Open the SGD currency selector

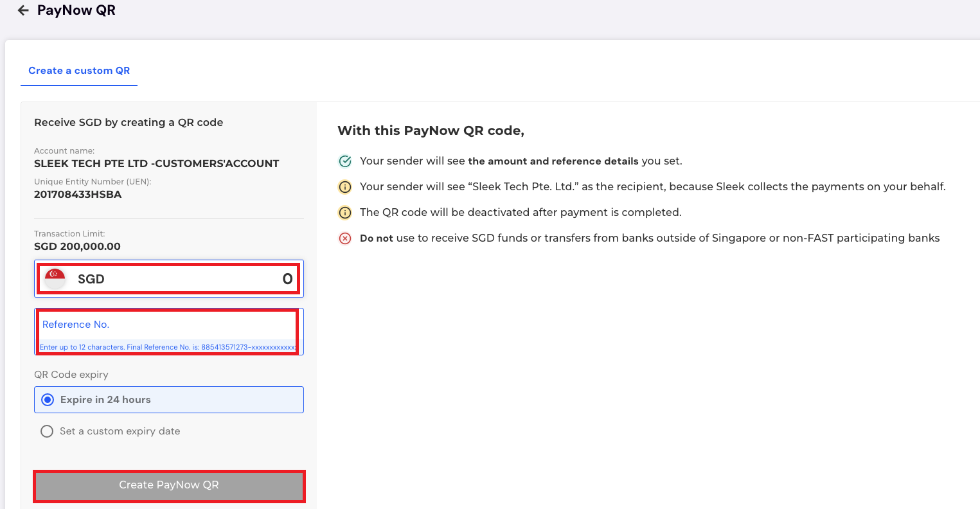tap(90, 278)
